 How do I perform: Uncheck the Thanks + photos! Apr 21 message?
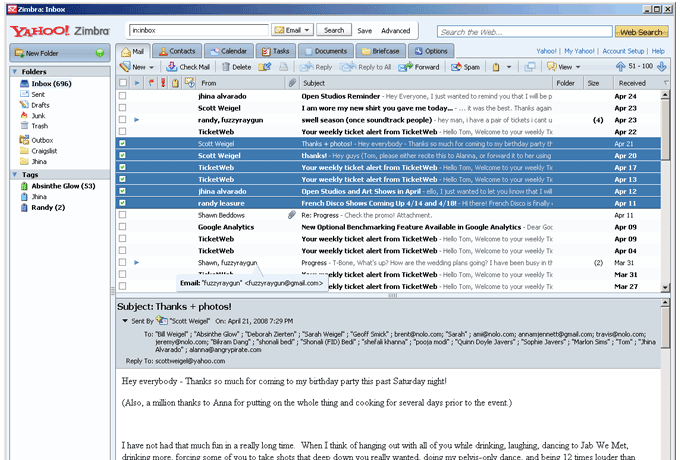point(123,144)
